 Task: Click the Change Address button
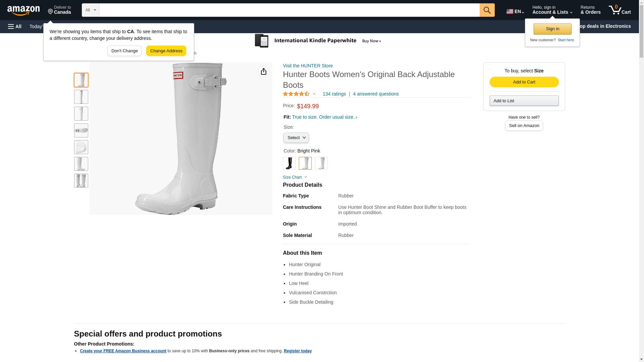tap(166, 51)
